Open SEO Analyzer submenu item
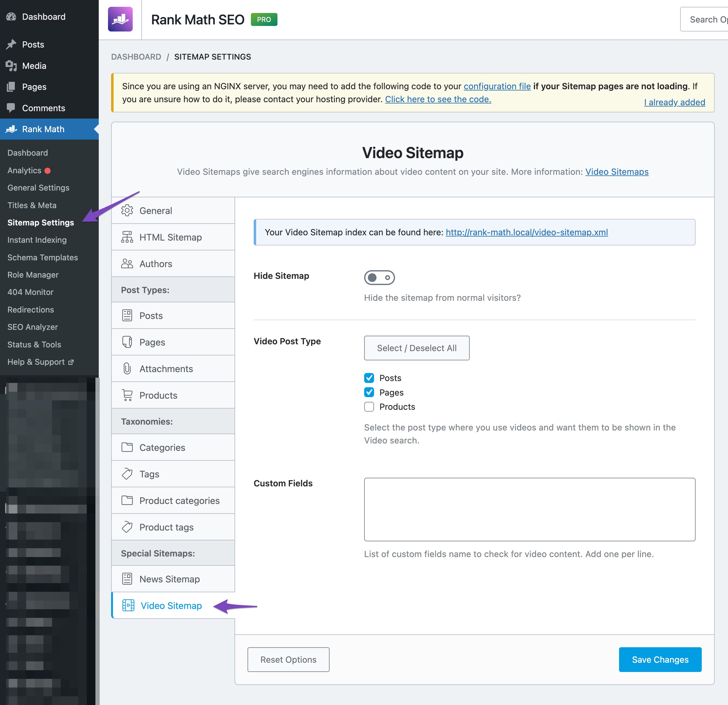Screen dimensions: 728x705 tap(33, 327)
